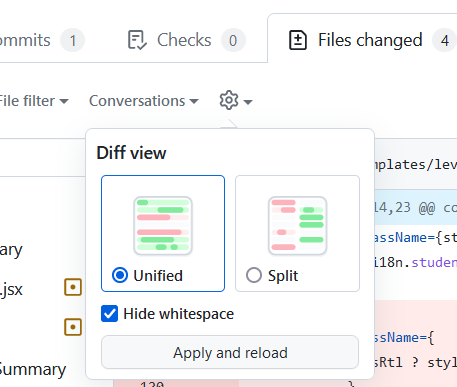Click the Files changed diff icon

(x=298, y=40)
